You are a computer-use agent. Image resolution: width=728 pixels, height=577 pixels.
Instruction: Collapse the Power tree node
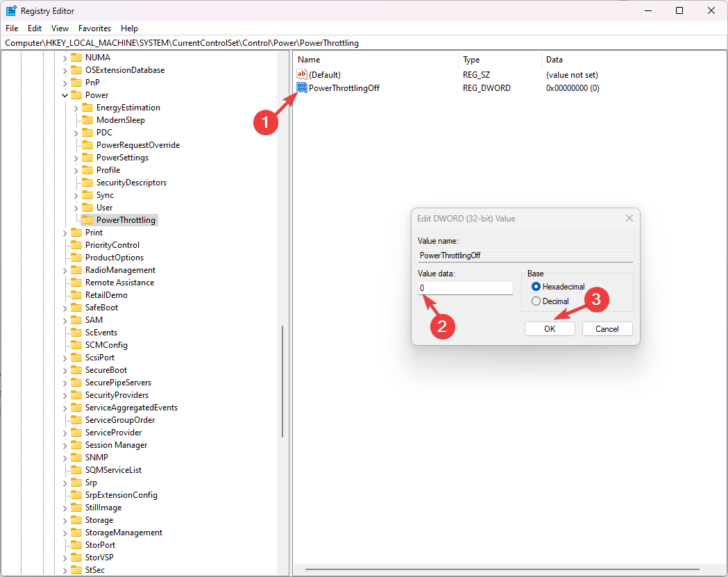point(65,95)
